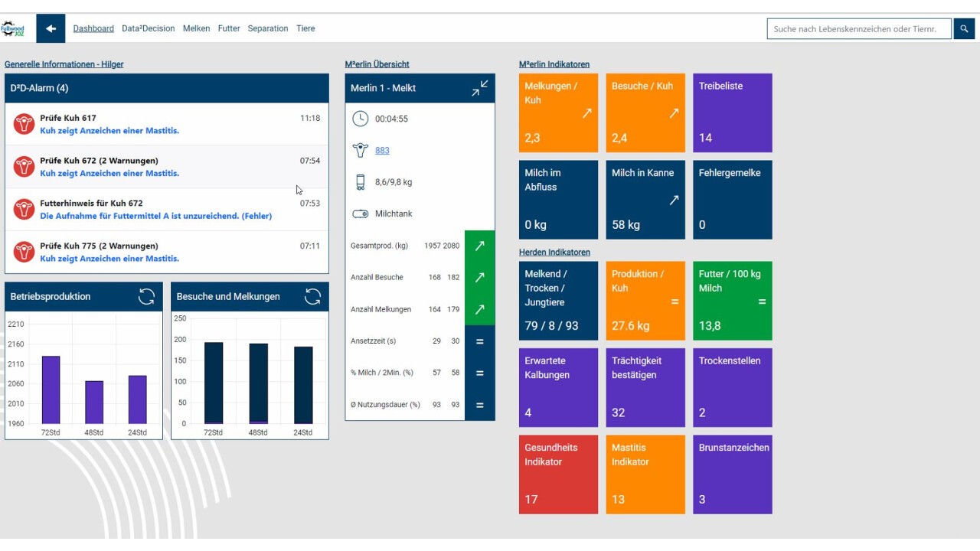This screenshot has height=551, width=980.
Task: Click the Ansetzzeit equals indicator
Action: tap(480, 341)
